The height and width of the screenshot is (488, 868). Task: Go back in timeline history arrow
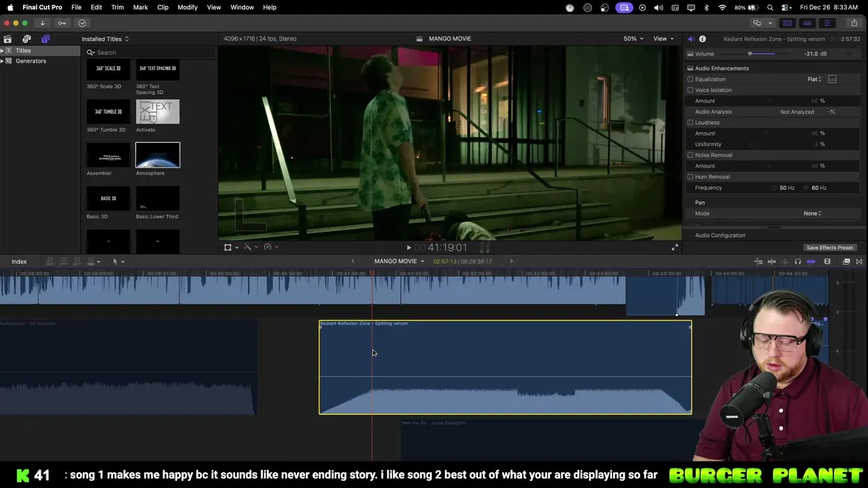pos(353,262)
